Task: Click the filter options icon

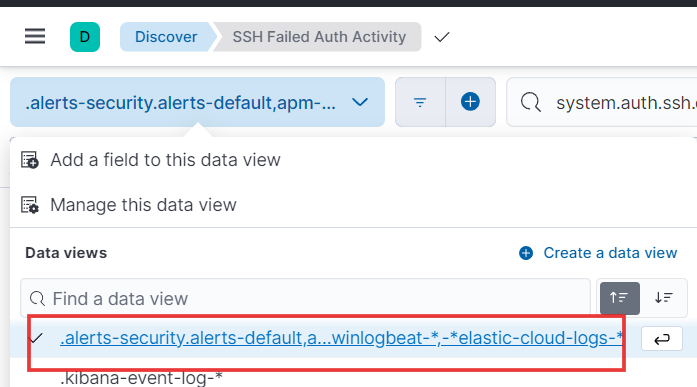Action: point(420,102)
